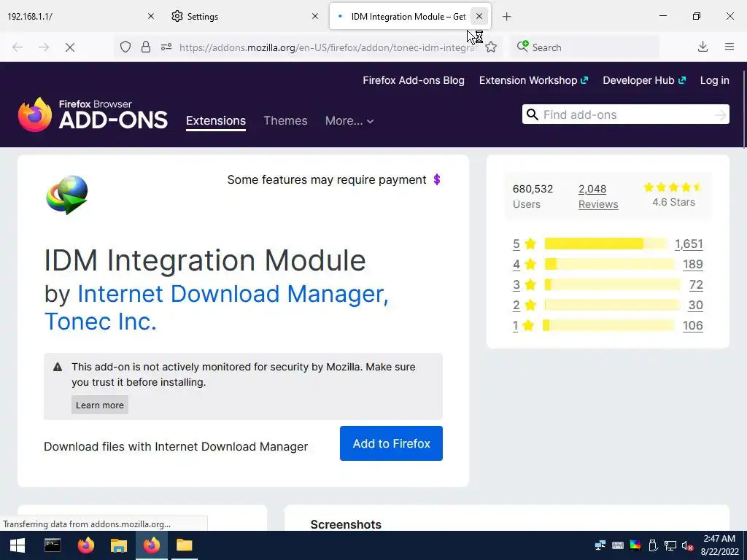Open the Extension Workshop link
Viewport: 747px width, 560px height.
(533, 80)
